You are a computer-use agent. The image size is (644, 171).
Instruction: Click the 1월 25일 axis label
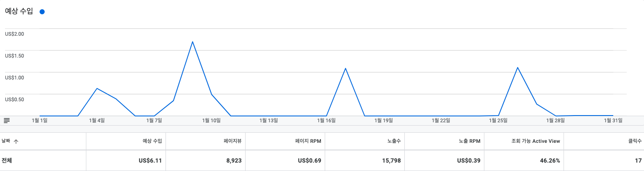click(x=498, y=121)
